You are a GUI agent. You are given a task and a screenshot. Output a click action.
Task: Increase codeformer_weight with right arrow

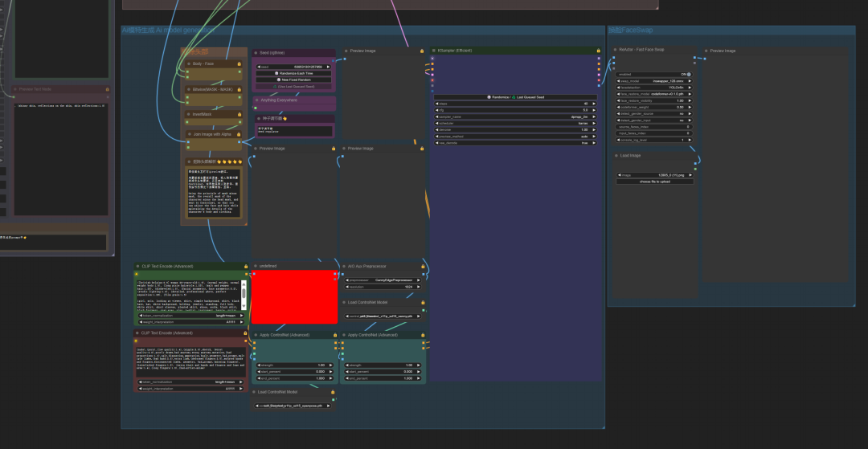click(x=690, y=107)
